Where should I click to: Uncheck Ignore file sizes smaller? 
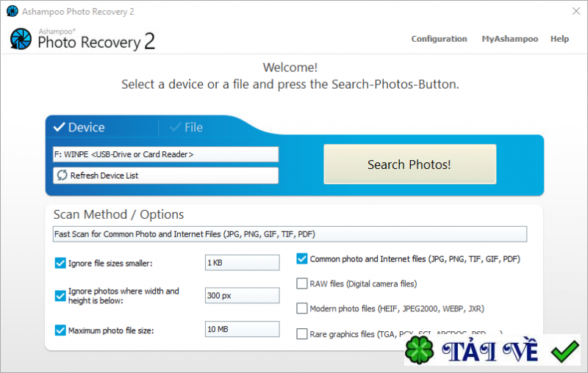click(x=60, y=264)
